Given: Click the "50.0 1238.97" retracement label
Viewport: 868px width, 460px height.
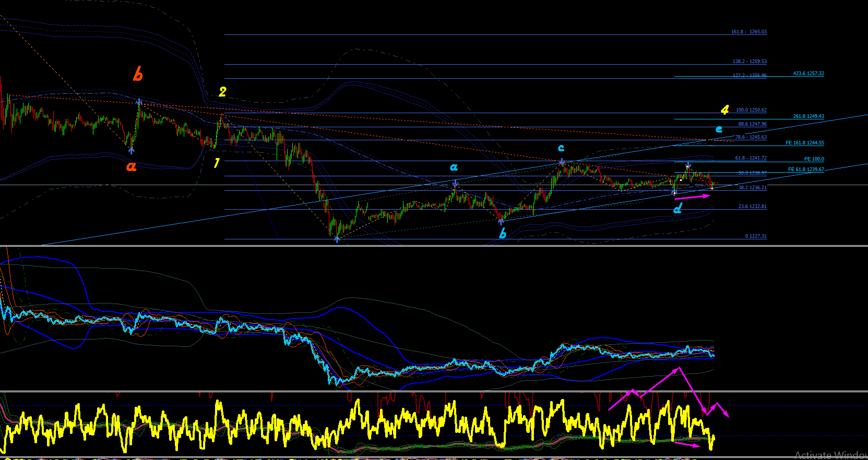Looking at the screenshot, I should [x=753, y=173].
